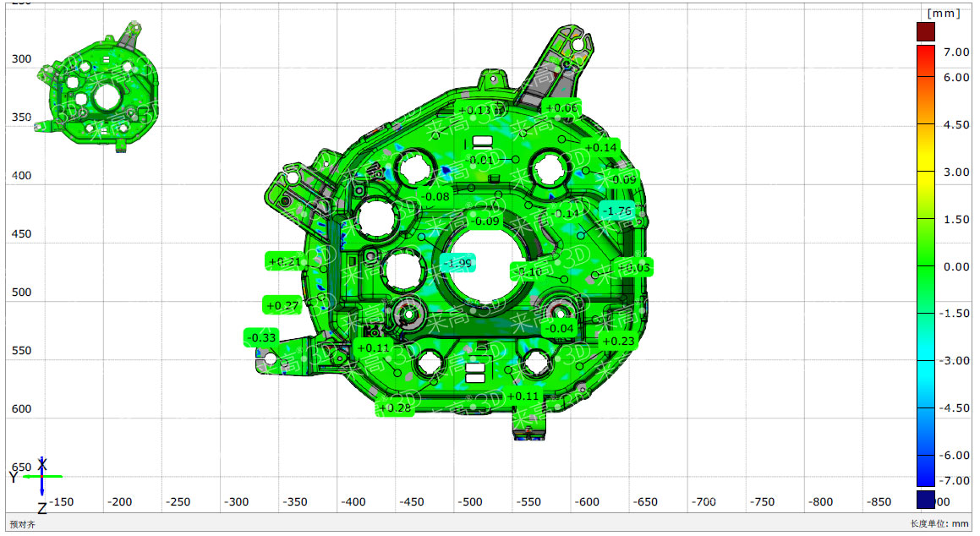The width and height of the screenshot is (980, 536).
Task: Click the 长度单位 mm unit indicator
Action: click(939, 524)
